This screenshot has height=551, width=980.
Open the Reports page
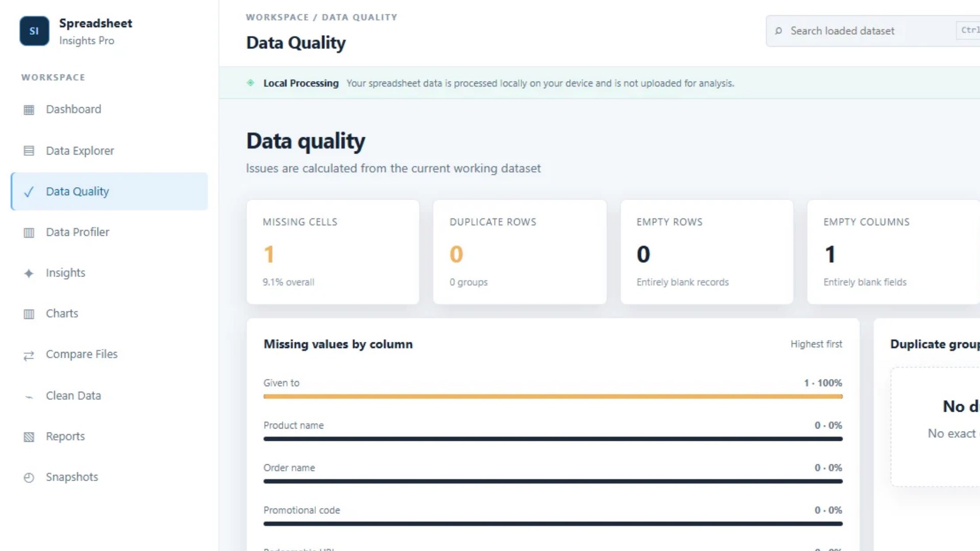pos(109,436)
